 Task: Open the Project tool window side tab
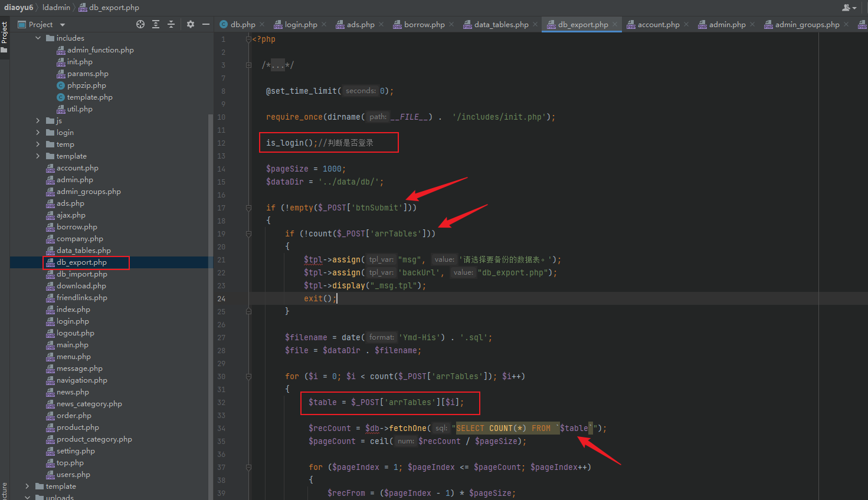click(x=4, y=37)
